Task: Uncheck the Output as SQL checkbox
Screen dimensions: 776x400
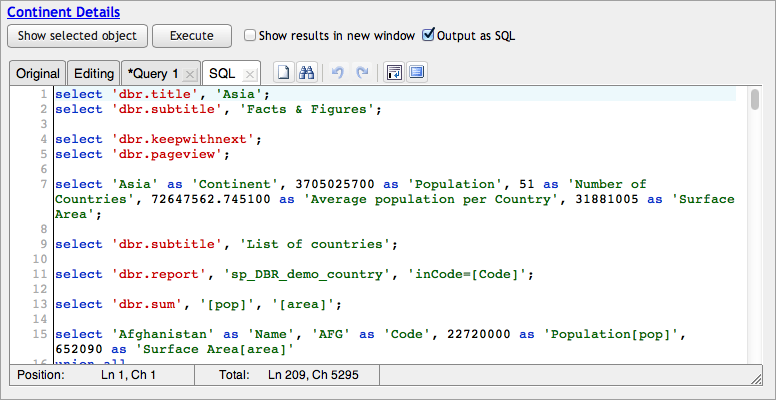Action: click(429, 35)
